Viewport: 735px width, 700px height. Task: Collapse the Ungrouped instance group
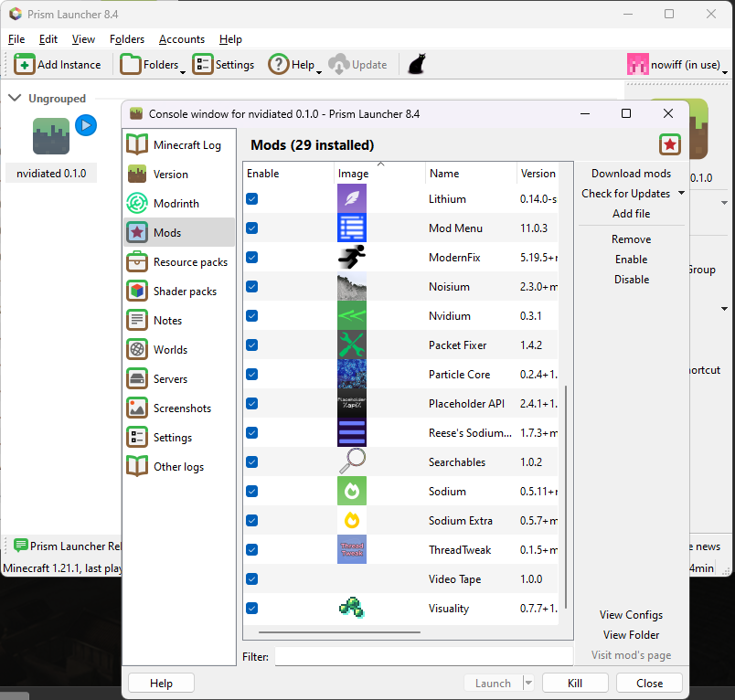15,98
